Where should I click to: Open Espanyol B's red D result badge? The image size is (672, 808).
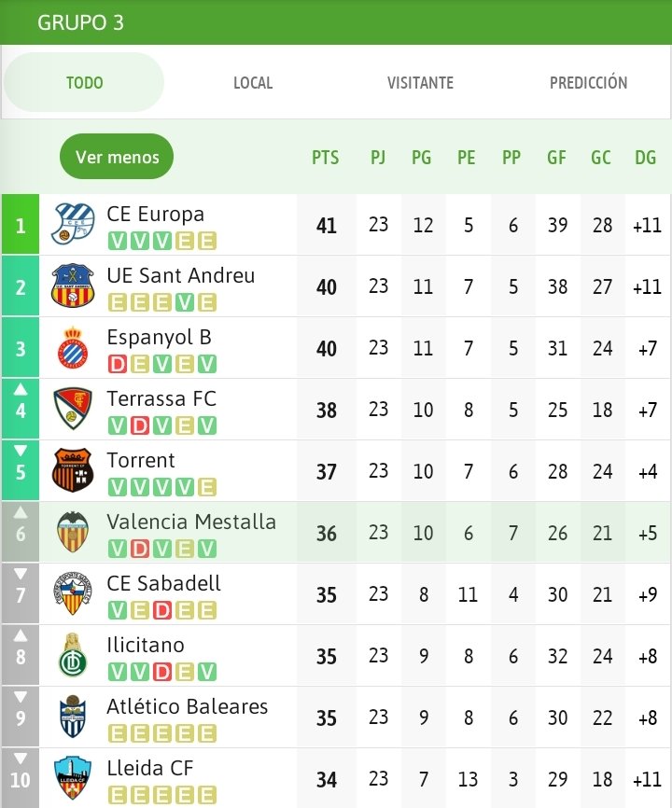(x=117, y=364)
